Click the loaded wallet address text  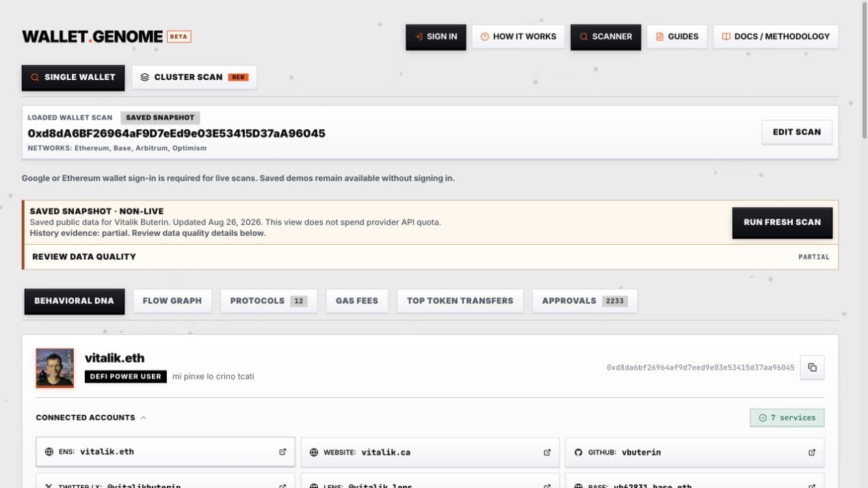coord(176,133)
